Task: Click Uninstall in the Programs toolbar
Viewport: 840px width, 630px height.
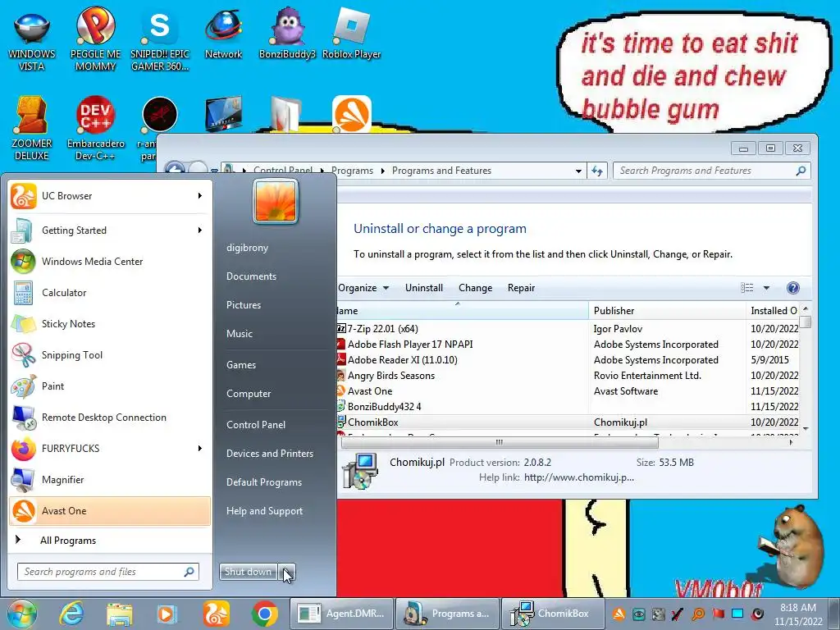Action: tap(424, 288)
